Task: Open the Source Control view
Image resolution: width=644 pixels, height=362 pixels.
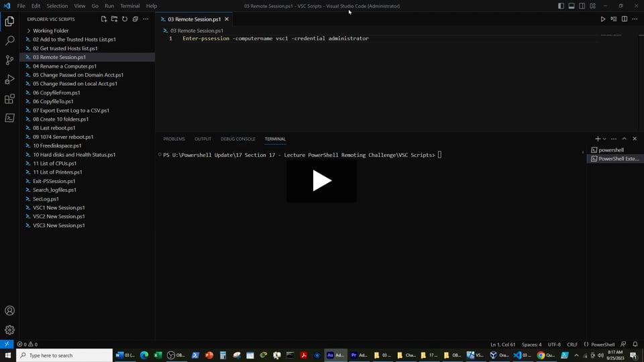Action: [9, 60]
